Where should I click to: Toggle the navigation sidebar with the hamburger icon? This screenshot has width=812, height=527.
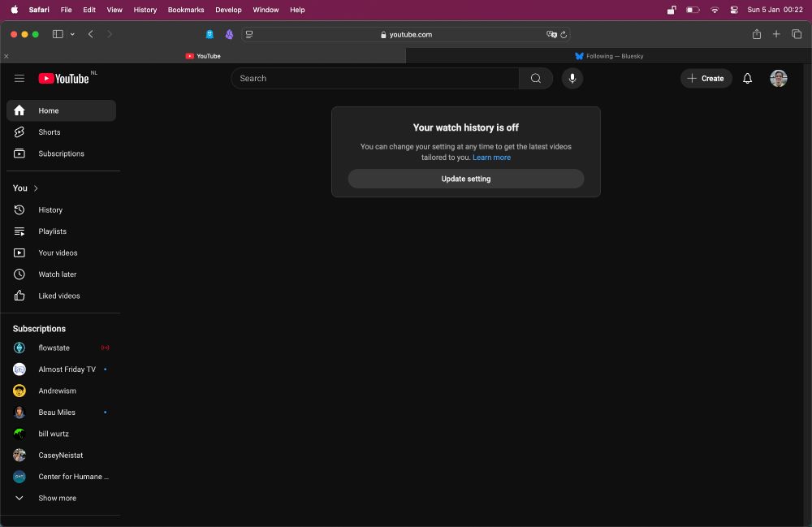point(19,78)
